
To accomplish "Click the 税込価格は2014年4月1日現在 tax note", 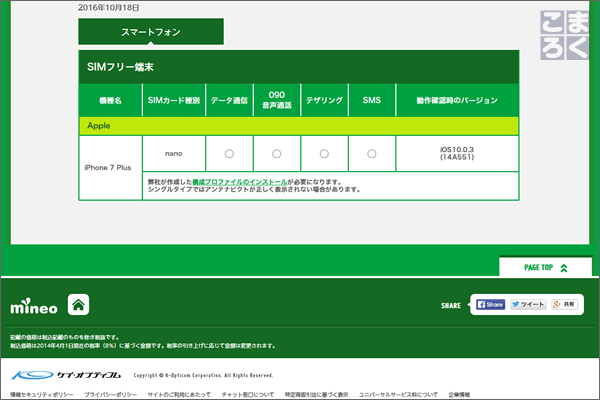I will 143,346.
